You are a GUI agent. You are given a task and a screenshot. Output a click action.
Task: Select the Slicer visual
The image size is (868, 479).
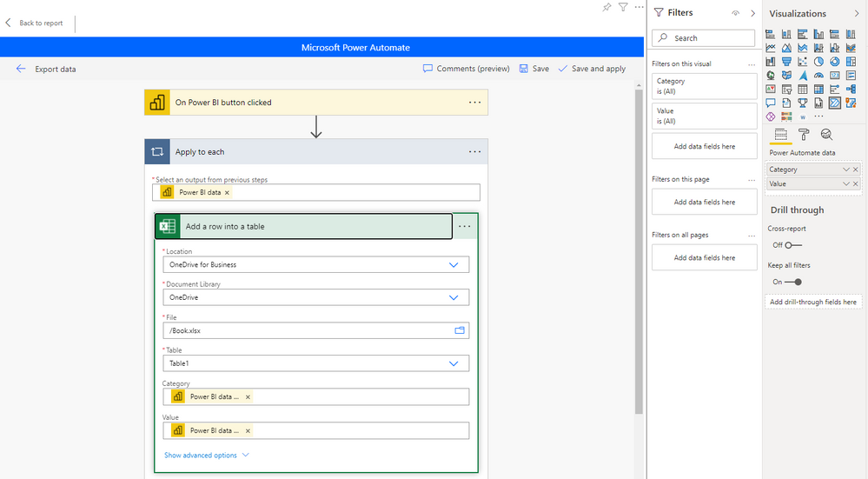786,89
